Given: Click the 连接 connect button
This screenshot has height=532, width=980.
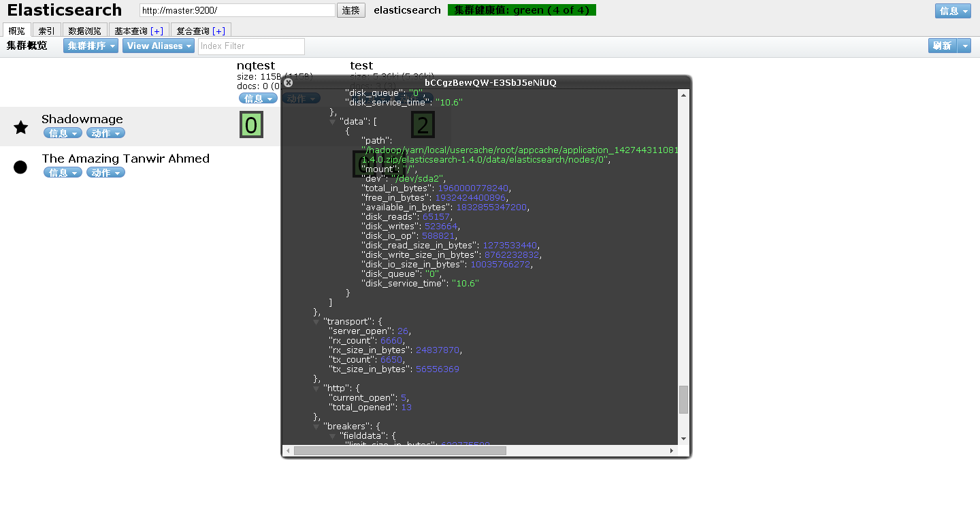Looking at the screenshot, I should point(351,10).
